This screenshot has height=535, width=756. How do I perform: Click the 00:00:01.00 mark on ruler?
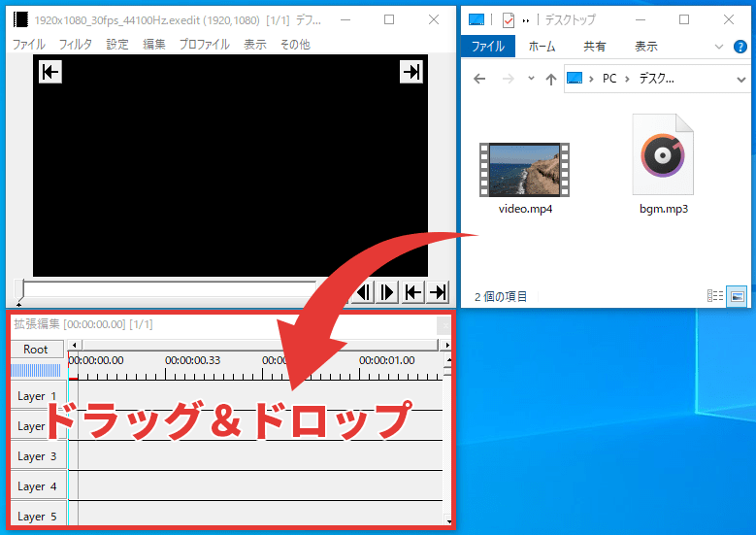click(386, 360)
